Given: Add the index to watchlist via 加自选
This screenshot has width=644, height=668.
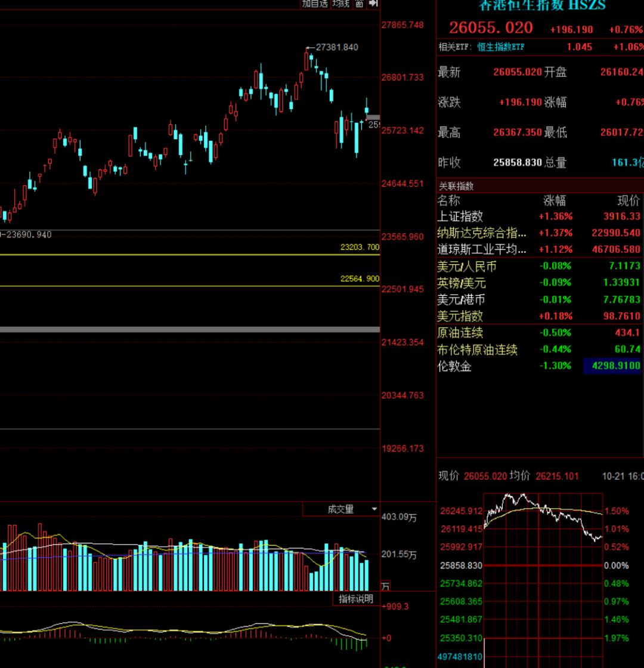Looking at the screenshot, I should point(315,4).
